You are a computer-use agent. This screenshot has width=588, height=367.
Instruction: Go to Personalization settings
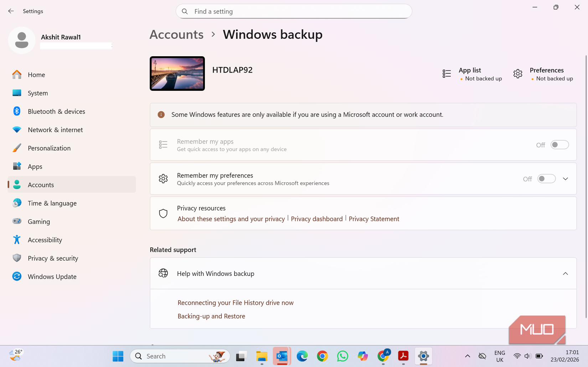49,148
